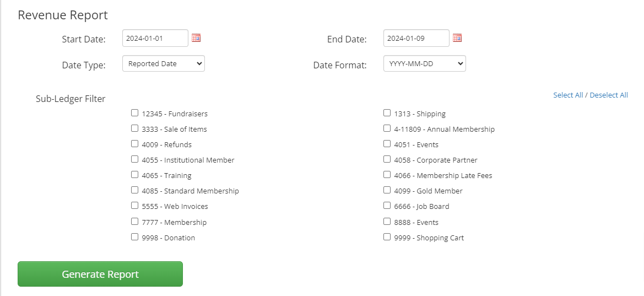Enable the 5555 - Web Invoices checkbox
This screenshot has width=644, height=296.
[135, 206]
